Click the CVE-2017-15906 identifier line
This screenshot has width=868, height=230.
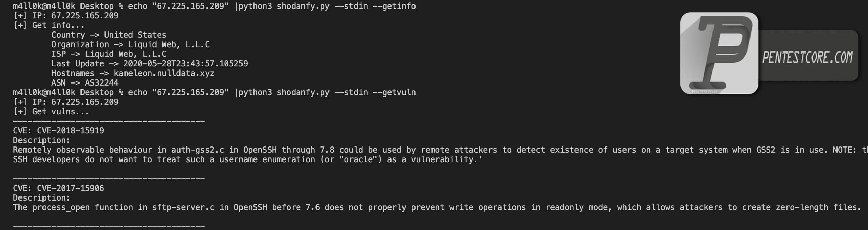point(59,188)
